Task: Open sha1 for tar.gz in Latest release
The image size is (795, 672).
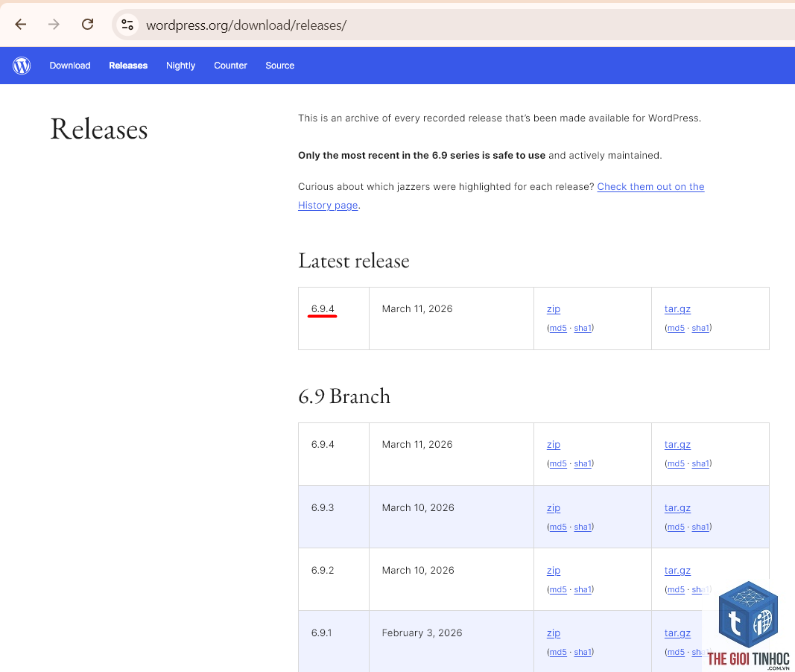Action: point(700,329)
